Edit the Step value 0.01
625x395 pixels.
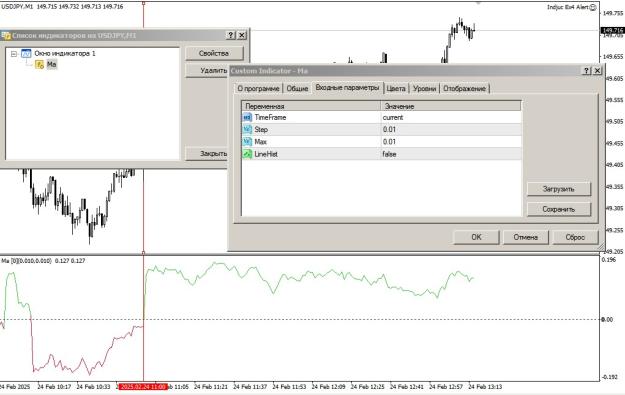[x=451, y=130]
